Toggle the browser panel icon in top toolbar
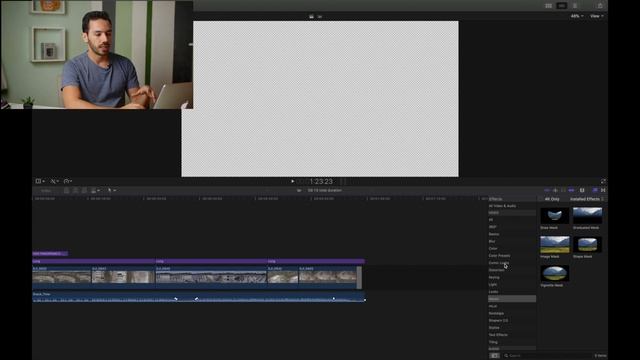 [x=548, y=6]
